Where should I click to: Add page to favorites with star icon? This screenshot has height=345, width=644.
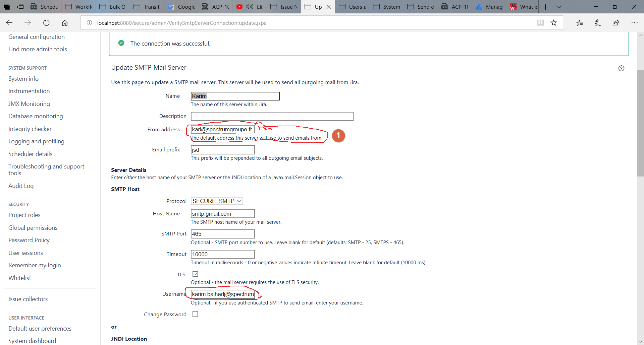(554, 23)
